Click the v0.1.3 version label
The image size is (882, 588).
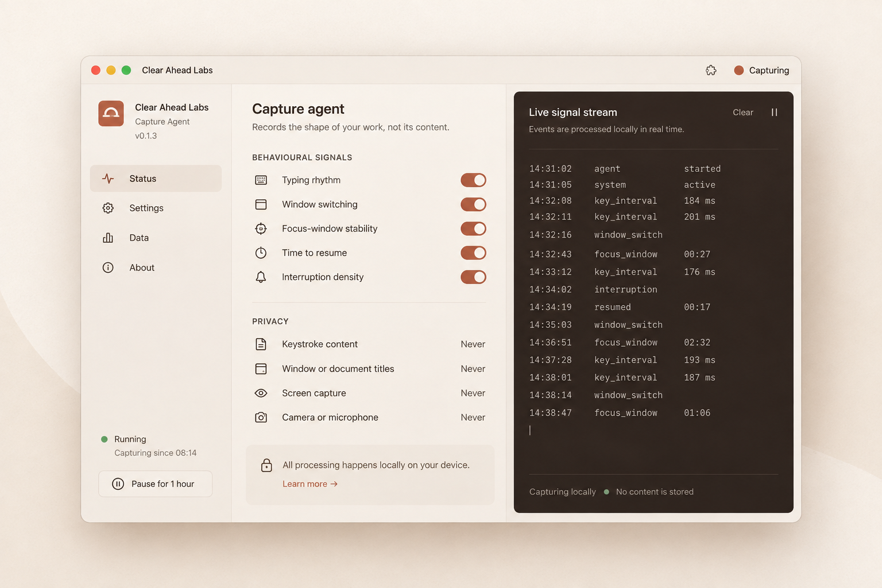pos(146,136)
